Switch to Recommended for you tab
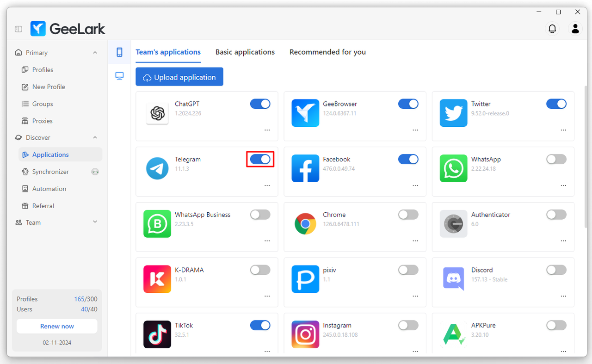592x364 pixels. pos(327,52)
